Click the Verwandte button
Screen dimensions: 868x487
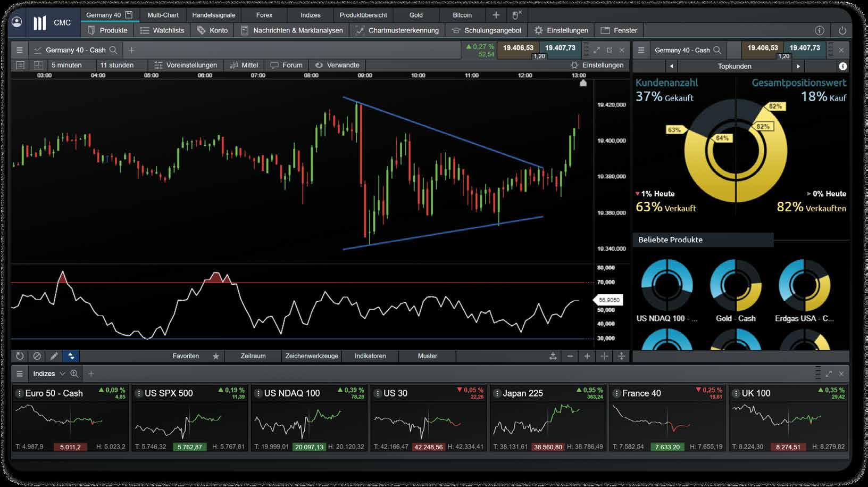[x=337, y=65]
